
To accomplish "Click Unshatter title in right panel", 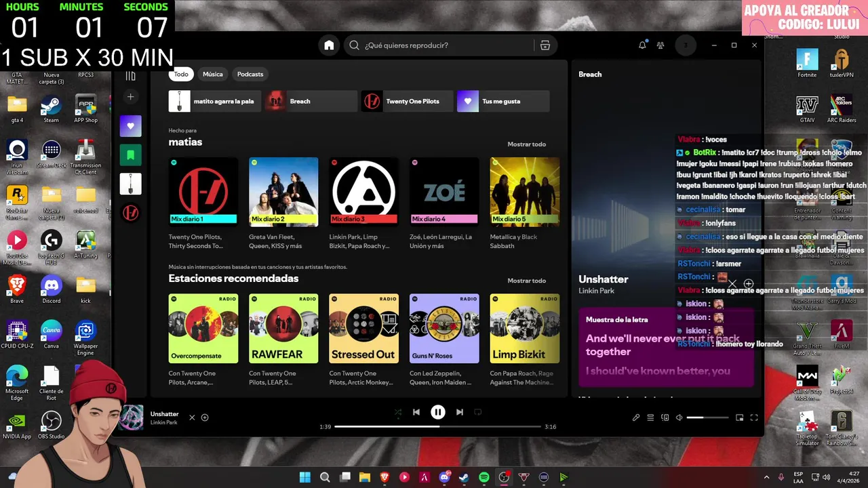I will tap(604, 279).
